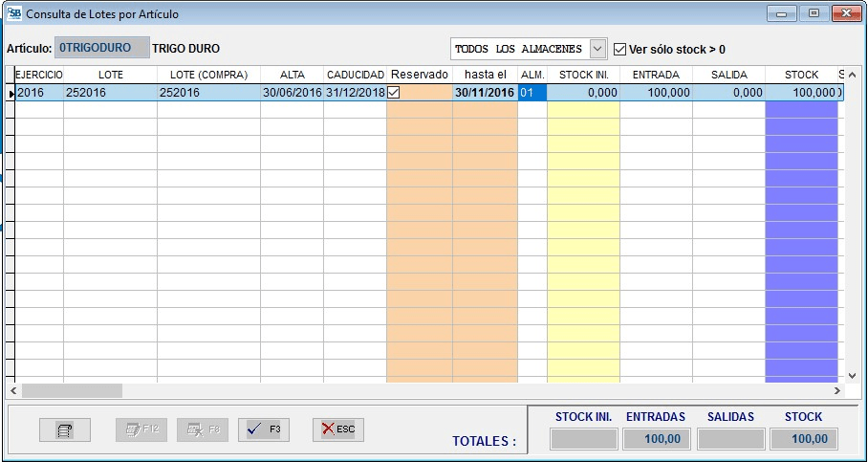Open the 'TODOS LOS ALMACENES' dropdown

coord(597,49)
